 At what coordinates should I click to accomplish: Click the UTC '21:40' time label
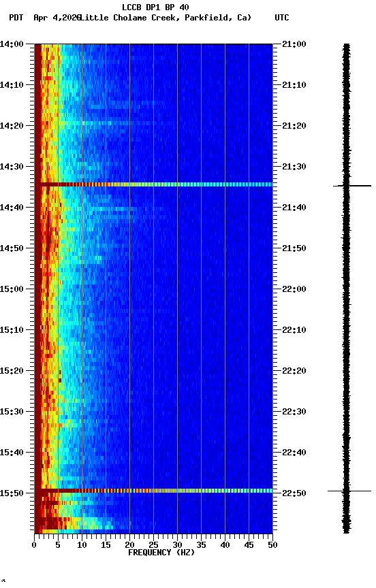coord(294,208)
